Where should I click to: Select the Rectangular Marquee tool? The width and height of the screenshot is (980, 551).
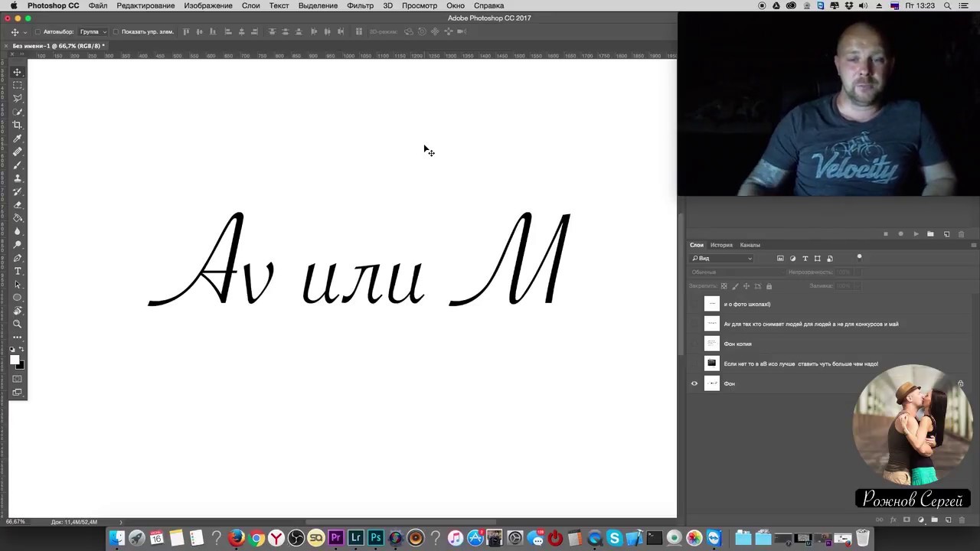(17, 85)
